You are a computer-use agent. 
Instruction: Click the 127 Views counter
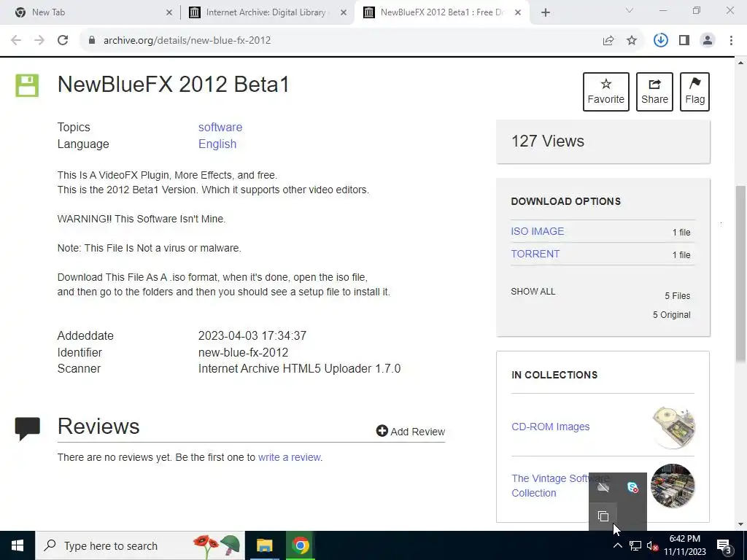point(547,141)
